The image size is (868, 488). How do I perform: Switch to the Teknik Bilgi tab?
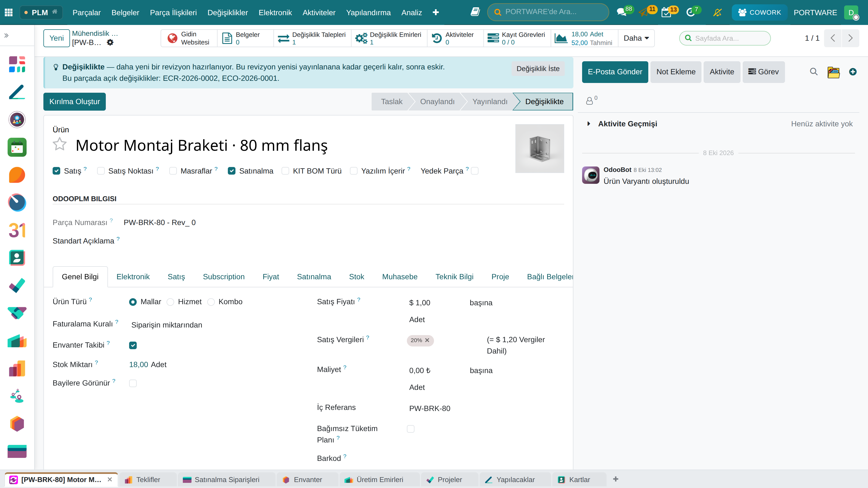pos(454,277)
